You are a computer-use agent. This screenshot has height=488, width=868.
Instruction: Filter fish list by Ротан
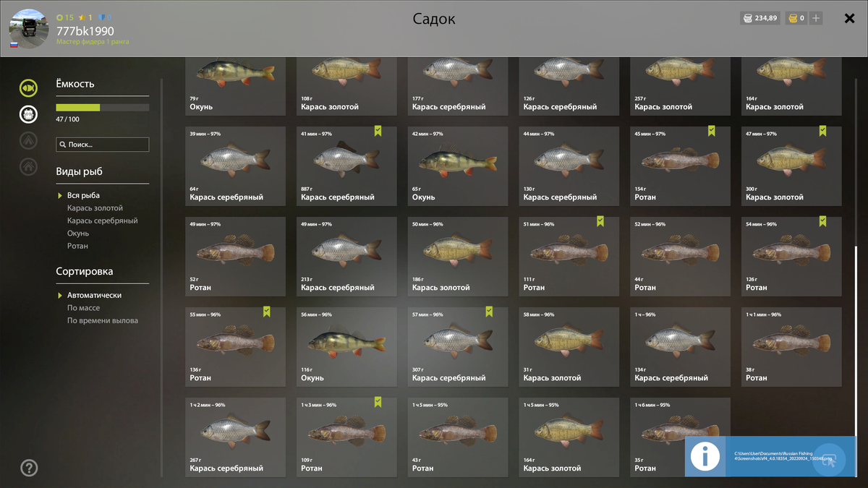pos(77,246)
